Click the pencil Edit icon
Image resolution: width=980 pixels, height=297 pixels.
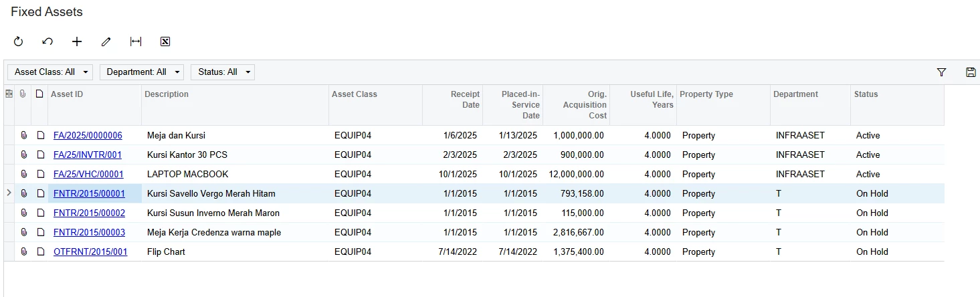[106, 41]
